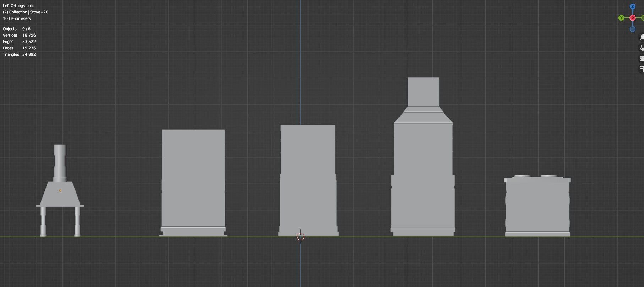644x287 pixels.
Task: Toggle the perspective/orthographic grid icon
Action: coord(642,69)
